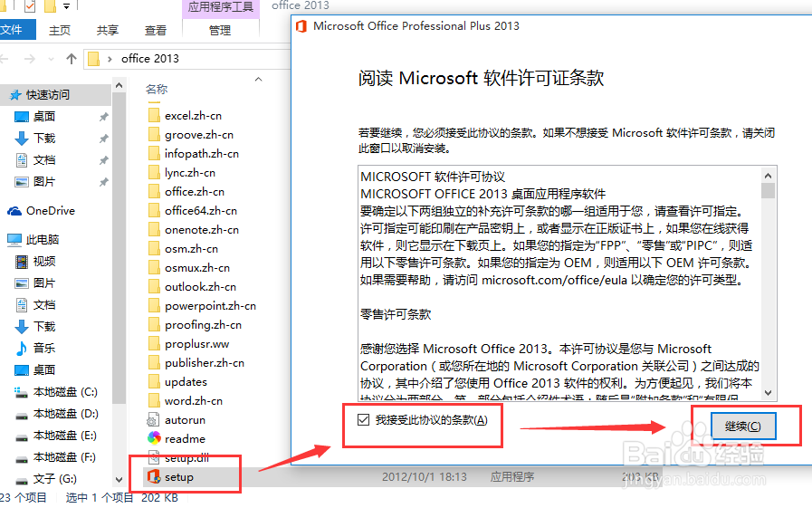This screenshot has width=812, height=508.
Task: Click the setup Office installer icon
Action: click(154, 476)
